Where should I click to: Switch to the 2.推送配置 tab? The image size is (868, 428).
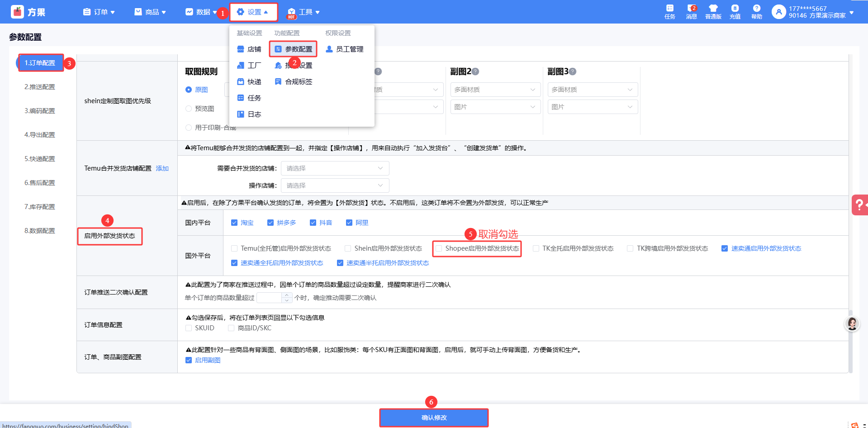(40, 87)
